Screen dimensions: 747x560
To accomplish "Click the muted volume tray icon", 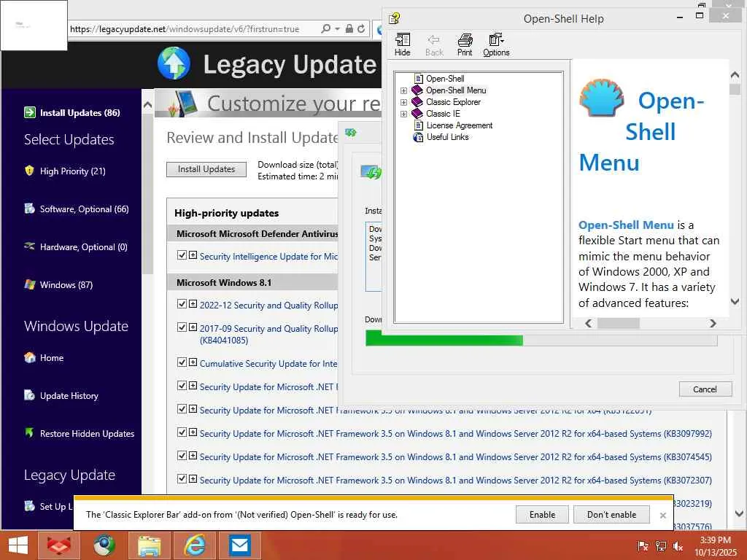I will tap(678, 546).
